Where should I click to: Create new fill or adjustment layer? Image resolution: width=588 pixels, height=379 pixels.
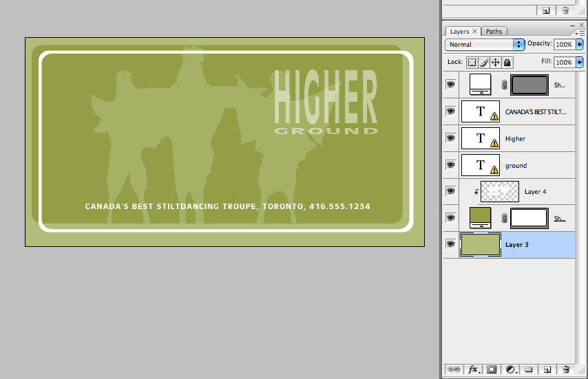point(511,369)
